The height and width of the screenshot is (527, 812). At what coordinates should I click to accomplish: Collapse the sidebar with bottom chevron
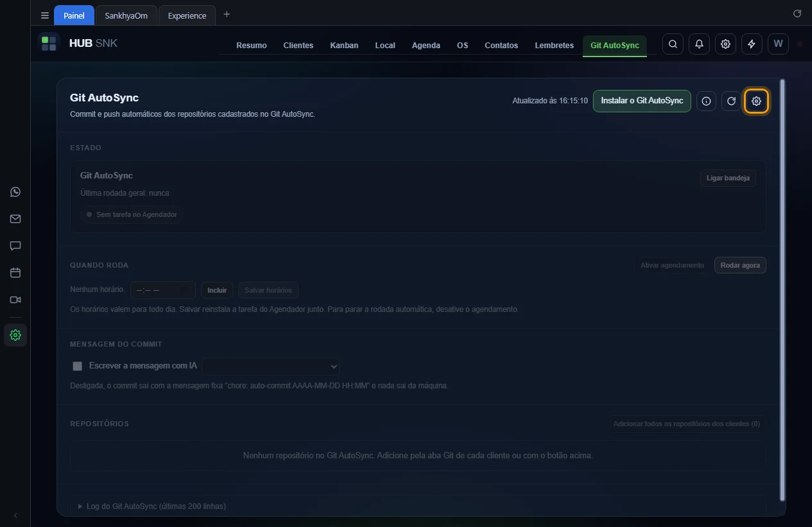tap(15, 515)
